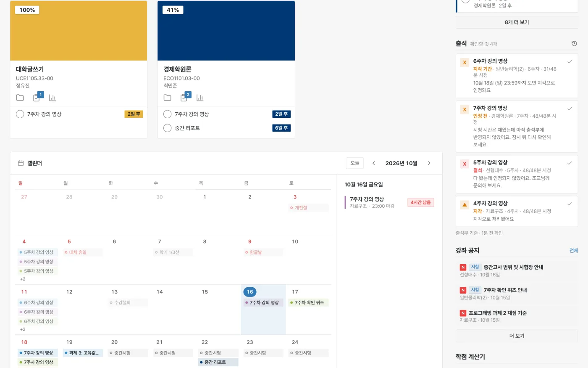Click the 개천절 holiday on October 3

tap(308, 208)
